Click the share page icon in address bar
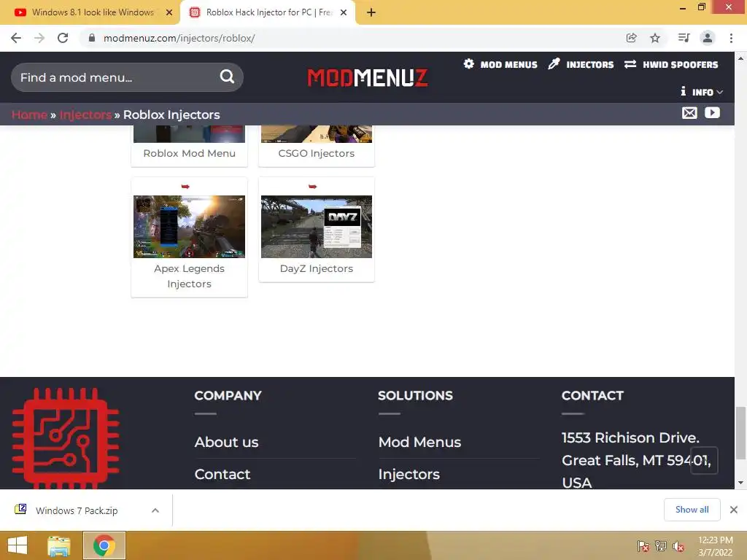This screenshot has height=560, width=747. point(632,38)
